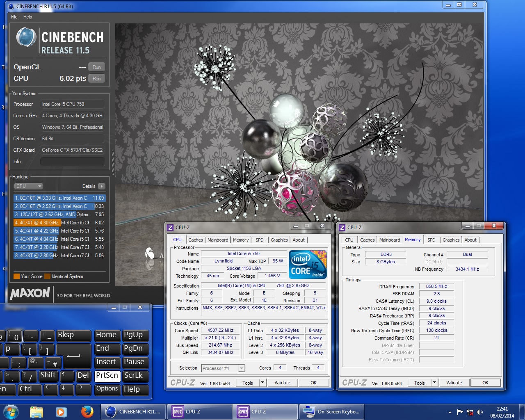Open the Windows Start menu orb

(11, 411)
